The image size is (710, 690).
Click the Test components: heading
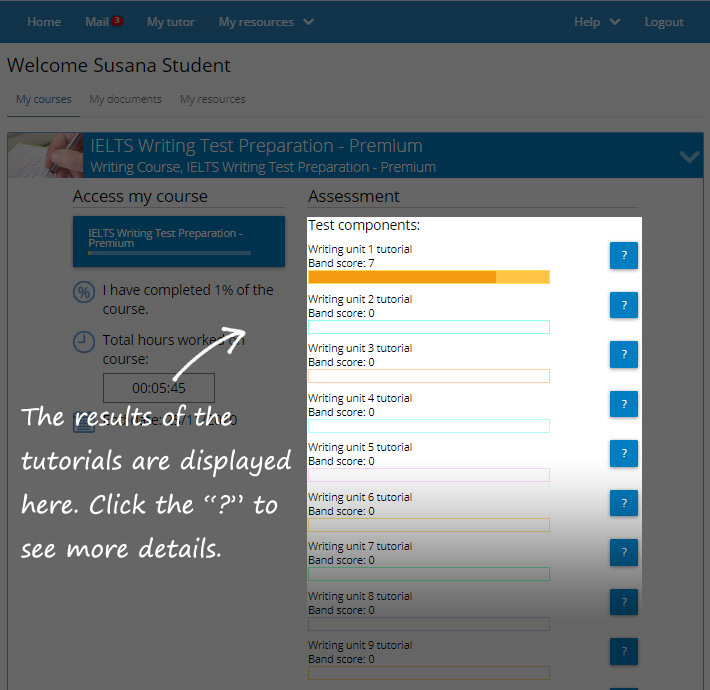click(x=364, y=225)
